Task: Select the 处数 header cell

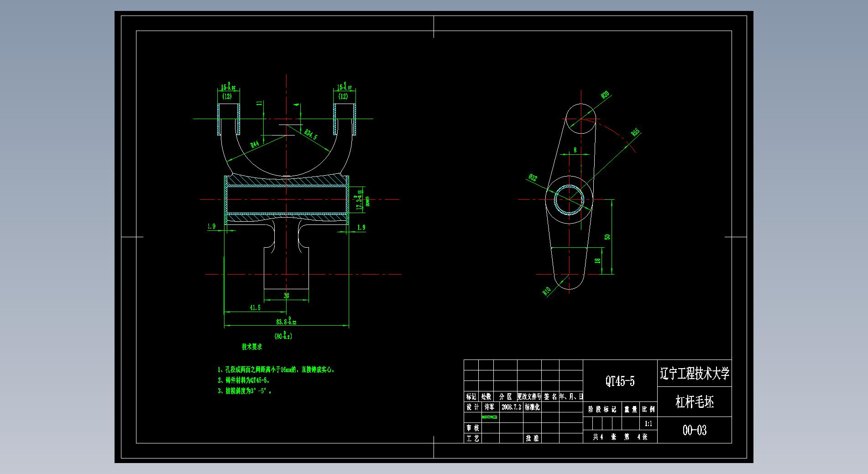Action: pos(486,396)
